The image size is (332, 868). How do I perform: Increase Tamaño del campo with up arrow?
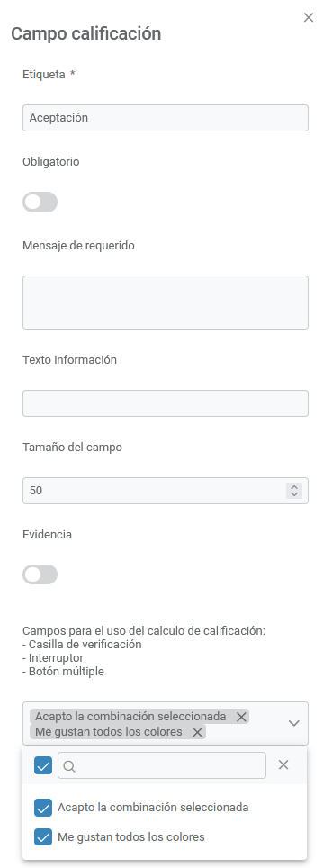pyautogui.click(x=294, y=487)
